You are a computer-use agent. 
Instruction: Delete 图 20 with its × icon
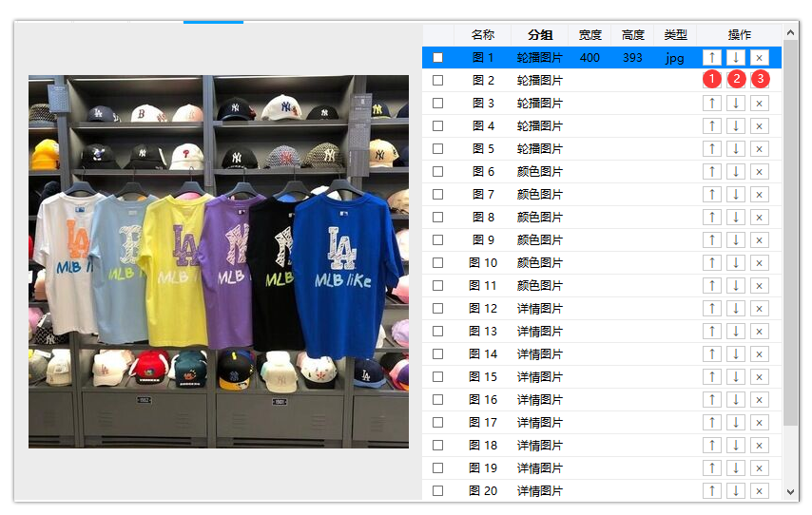tap(759, 490)
